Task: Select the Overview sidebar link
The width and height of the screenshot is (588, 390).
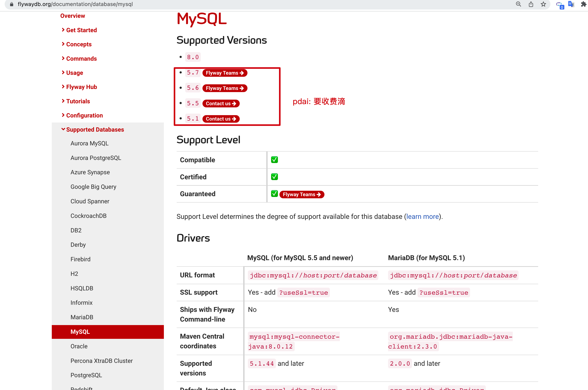Action: point(72,16)
